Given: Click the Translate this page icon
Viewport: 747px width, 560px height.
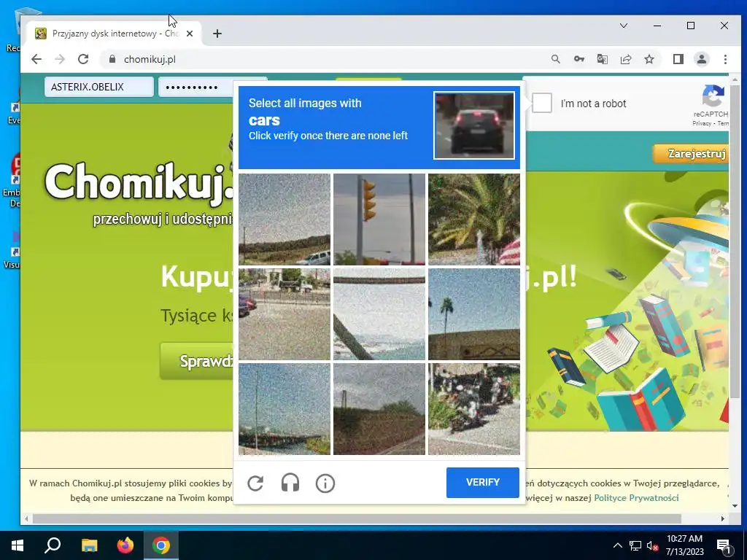Looking at the screenshot, I should [x=602, y=59].
